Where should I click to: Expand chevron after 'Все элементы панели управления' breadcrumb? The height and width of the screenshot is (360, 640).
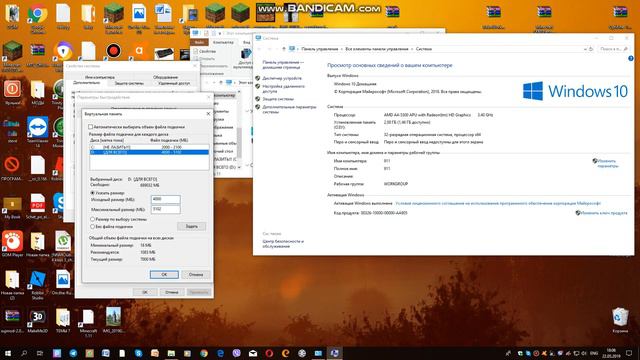tap(412, 49)
